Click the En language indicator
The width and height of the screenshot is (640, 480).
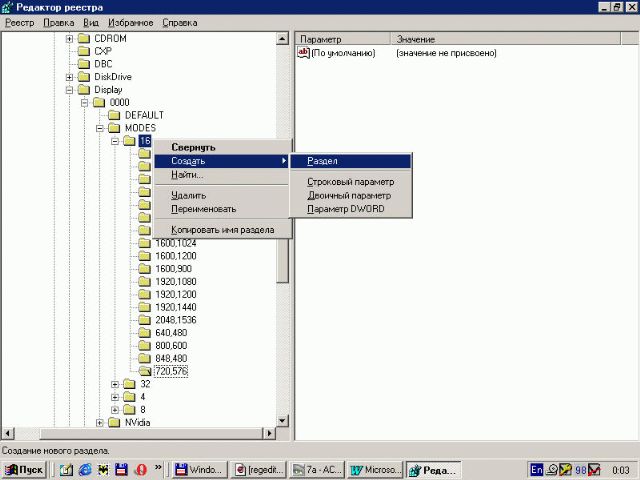click(537, 470)
